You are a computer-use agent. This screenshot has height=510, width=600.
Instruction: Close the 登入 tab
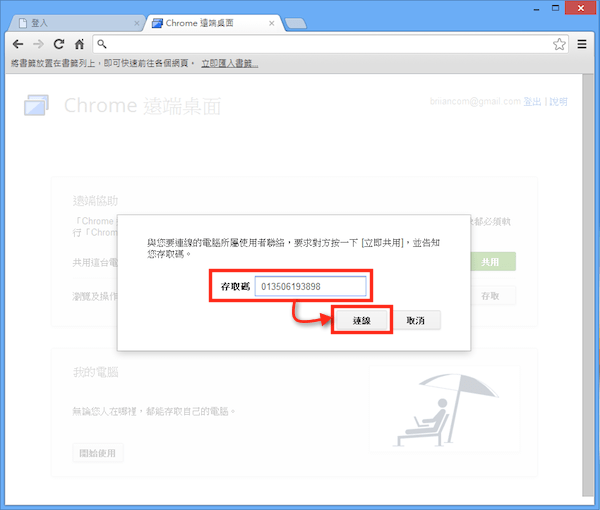tap(132, 22)
